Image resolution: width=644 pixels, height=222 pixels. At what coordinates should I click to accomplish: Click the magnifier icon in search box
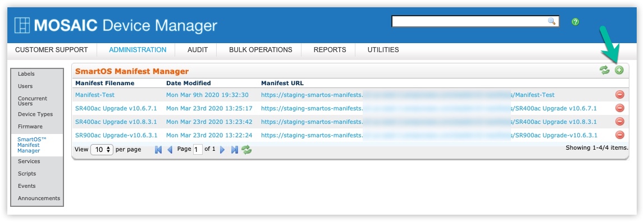tap(551, 21)
